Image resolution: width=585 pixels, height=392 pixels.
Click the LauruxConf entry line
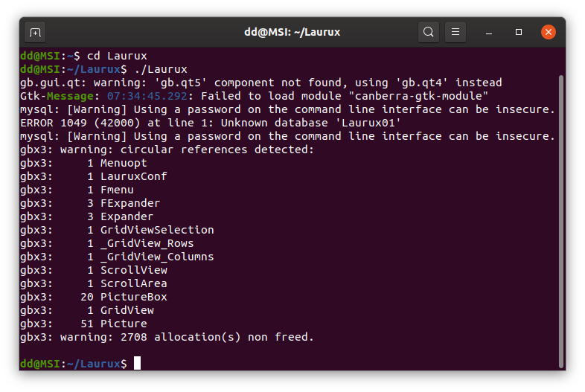coord(94,176)
